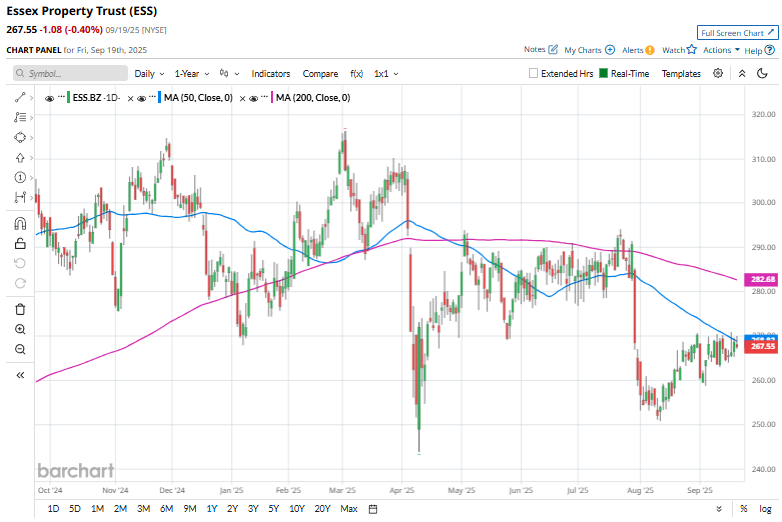Image resolution: width=782 pixels, height=522 pixels.
Task: Hide the MA (50, Close, 0) line
Action: 142,98
